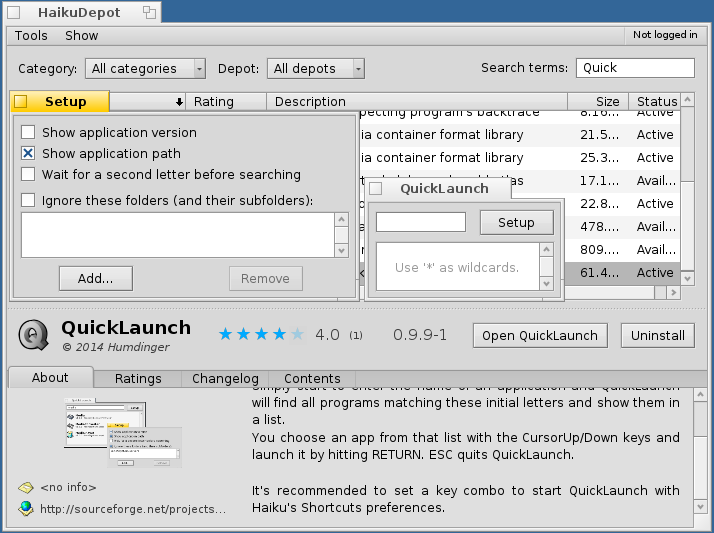Viewport: 714px width, 533px height.
Task: Click the QuickLaunch screenshot thumbnail
Action: (122, 432)
